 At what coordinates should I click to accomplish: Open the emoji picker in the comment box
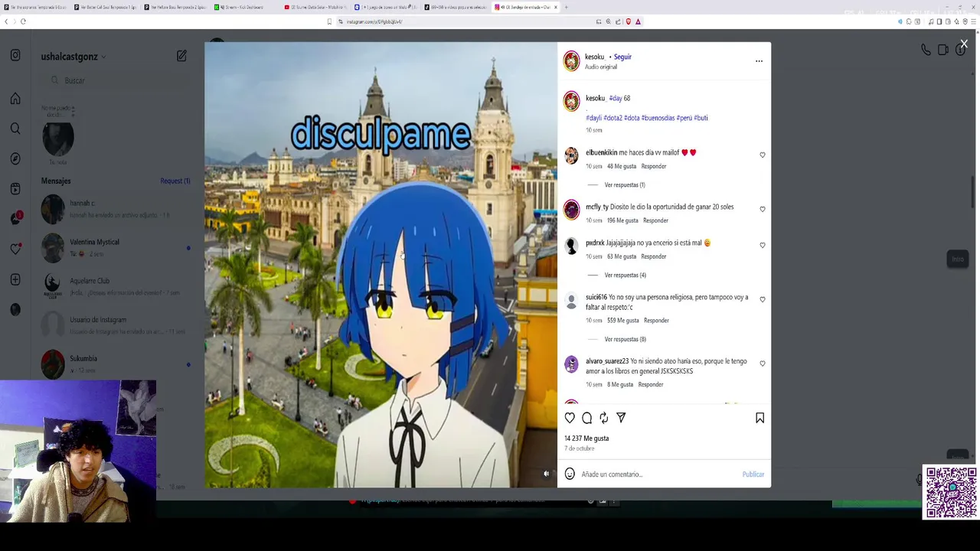click(570, 474)
